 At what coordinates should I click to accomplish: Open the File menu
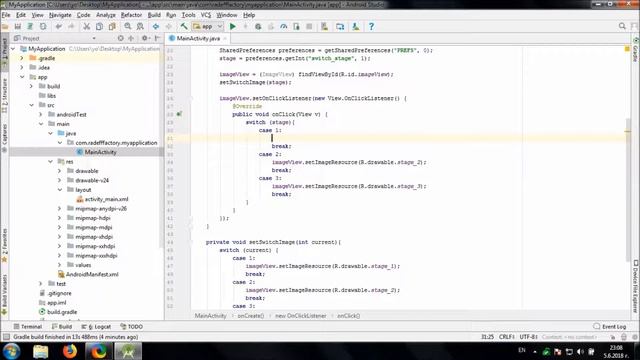tap(6, 15)
